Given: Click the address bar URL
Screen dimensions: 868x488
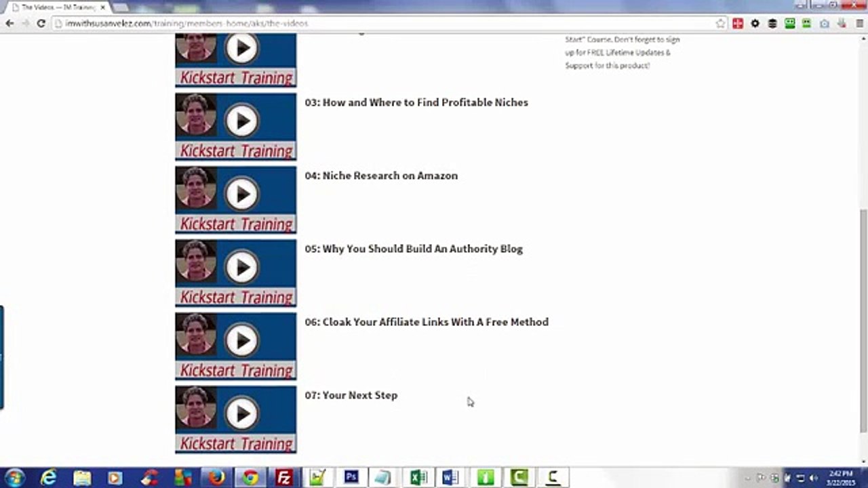Looking at the screenshot, I should point(186,23).
